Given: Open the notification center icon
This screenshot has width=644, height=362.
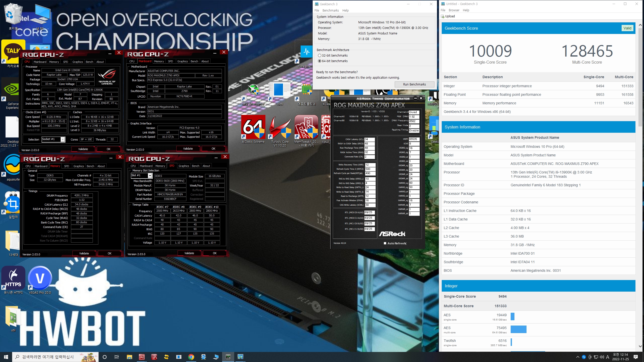Looking at the screenshot, I should point(636,357).
